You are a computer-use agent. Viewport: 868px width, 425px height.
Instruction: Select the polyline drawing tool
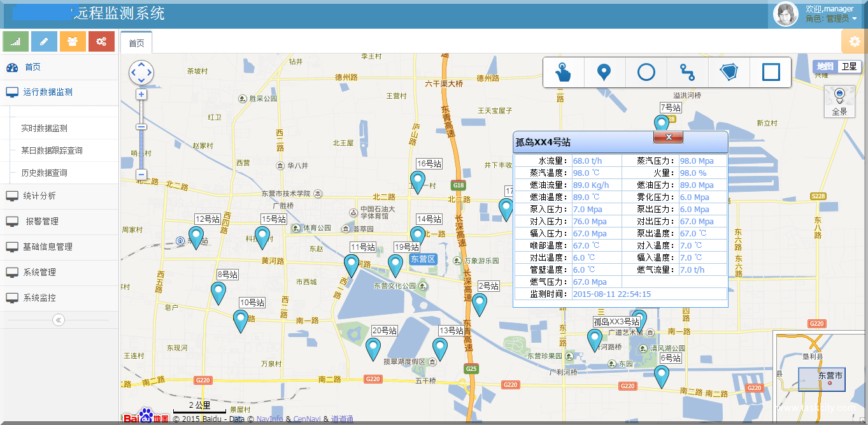point(687,72)
